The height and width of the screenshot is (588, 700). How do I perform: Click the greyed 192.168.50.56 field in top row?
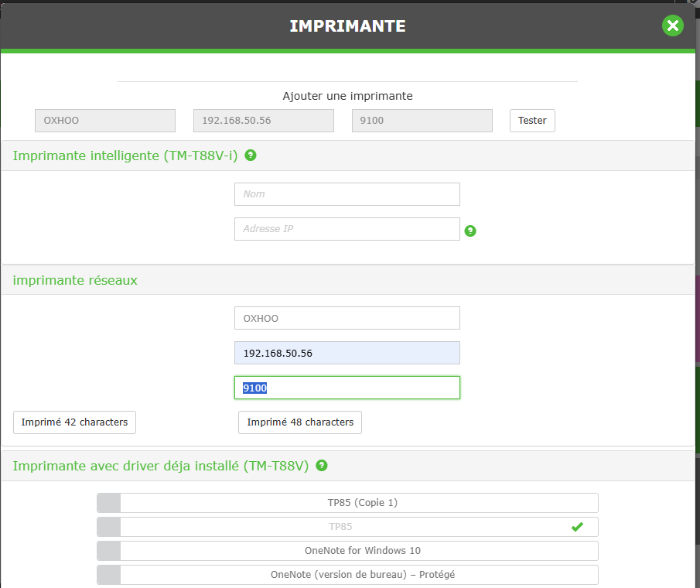[264, 121]
